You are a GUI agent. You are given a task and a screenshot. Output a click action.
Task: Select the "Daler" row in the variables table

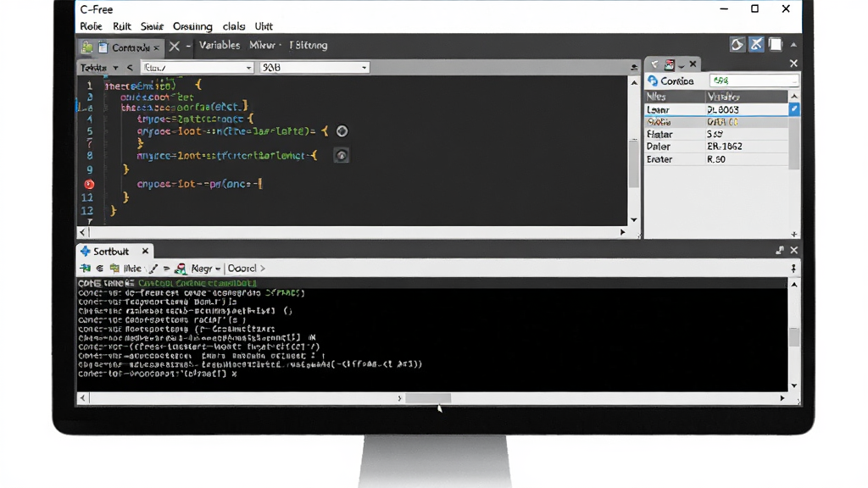click(x=717, y=147)
